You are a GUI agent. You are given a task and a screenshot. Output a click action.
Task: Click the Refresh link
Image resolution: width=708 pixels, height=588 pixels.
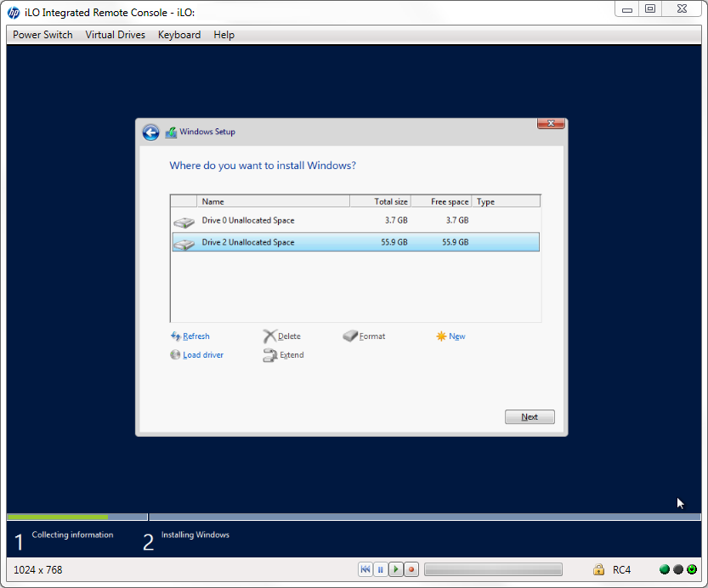point(196,336)
